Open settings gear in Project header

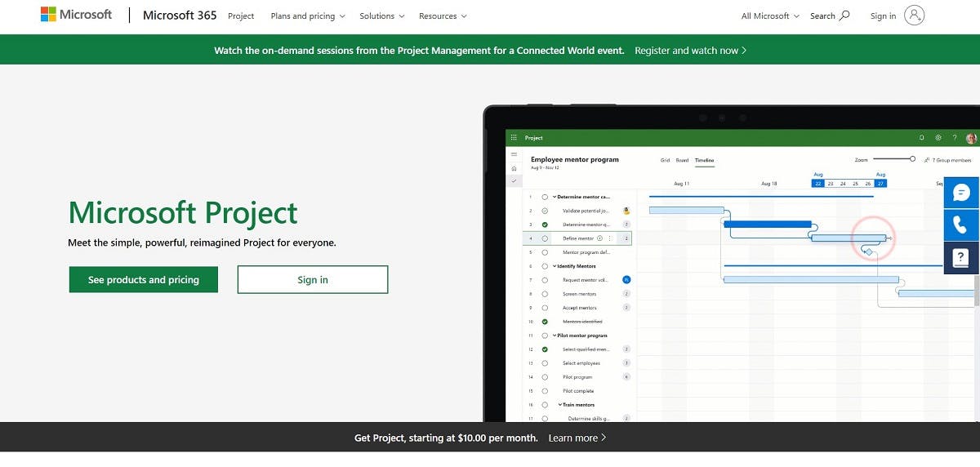click(x=938, y=138)
